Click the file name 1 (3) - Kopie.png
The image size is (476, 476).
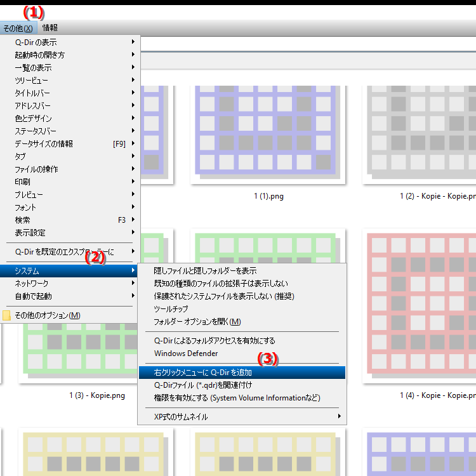point(97,395)
